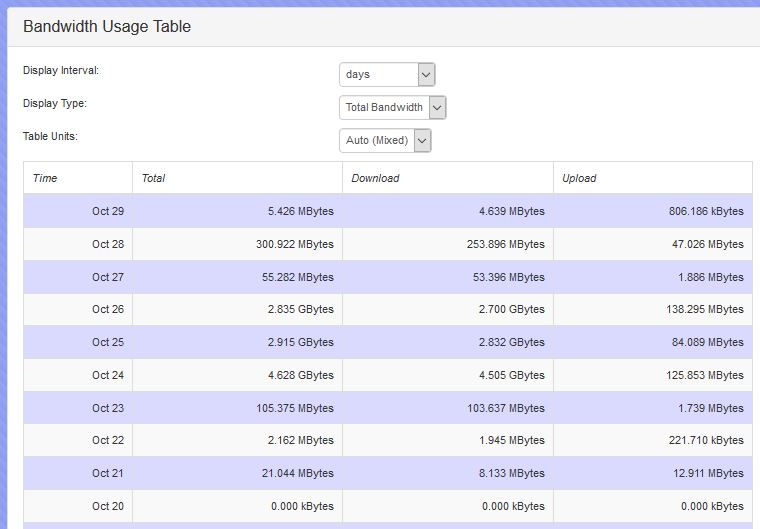Click total value 5.426 MBytes
The image size is (760, 529).
301,211
